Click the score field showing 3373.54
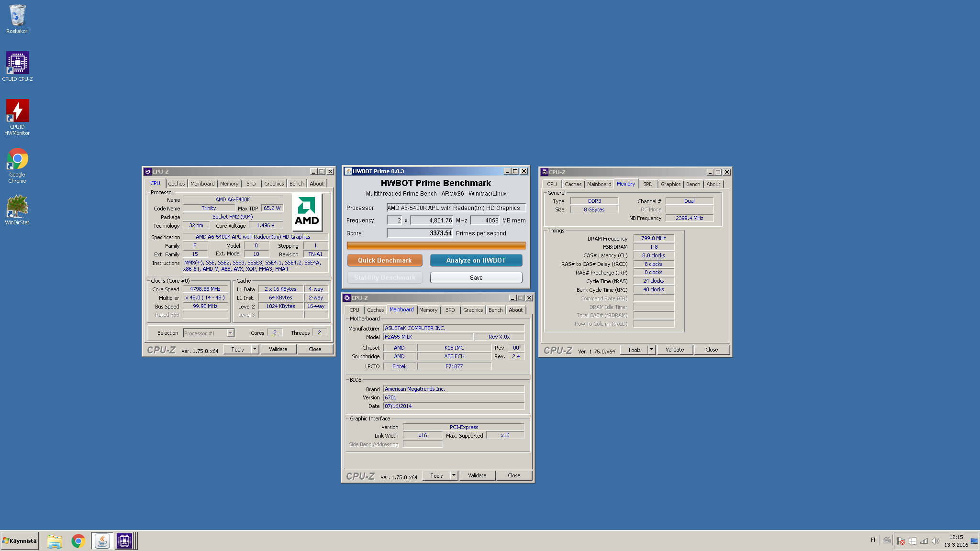This screenshot has width=980, height=551. tap(420, 233)
